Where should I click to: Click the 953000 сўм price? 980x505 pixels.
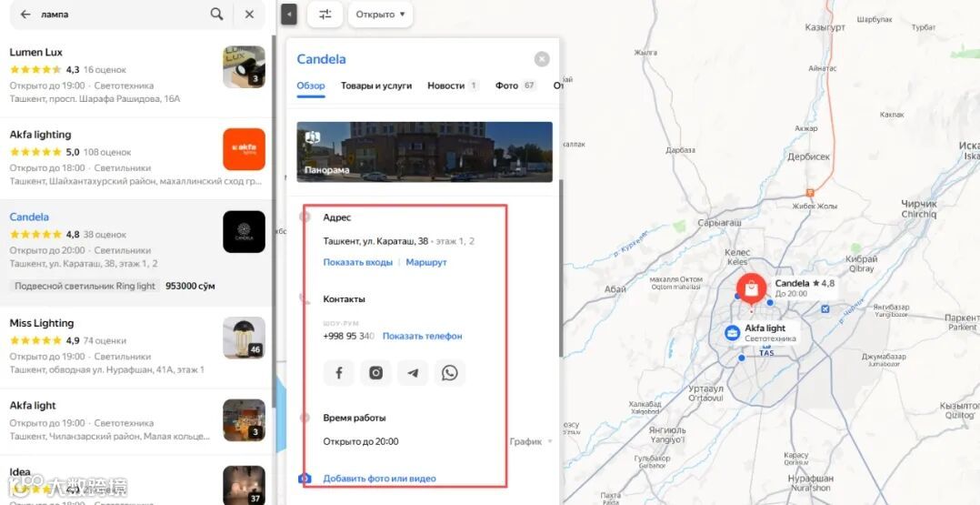(190, 286)
